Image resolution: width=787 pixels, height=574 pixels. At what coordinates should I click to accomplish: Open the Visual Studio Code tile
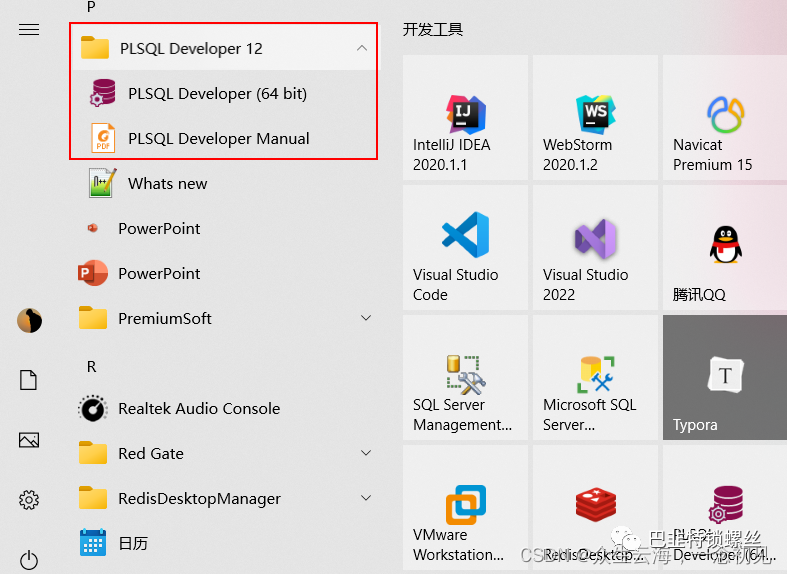[465, 247]
